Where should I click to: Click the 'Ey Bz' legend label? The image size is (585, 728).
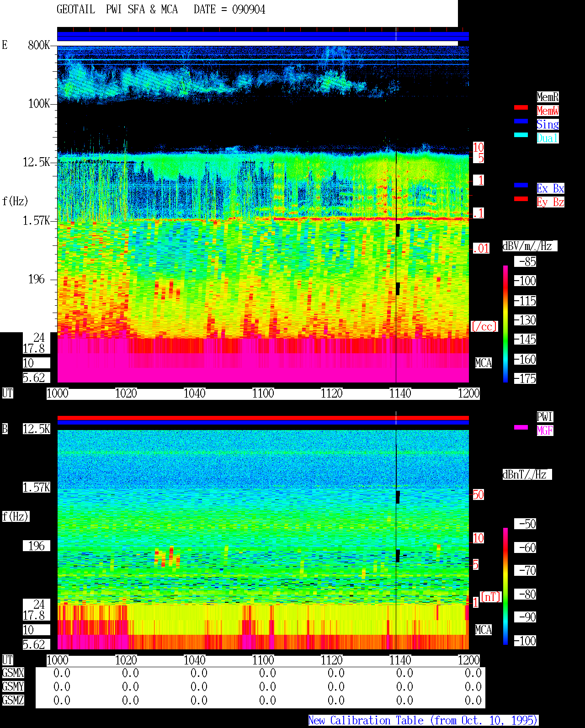pos(550,202)
